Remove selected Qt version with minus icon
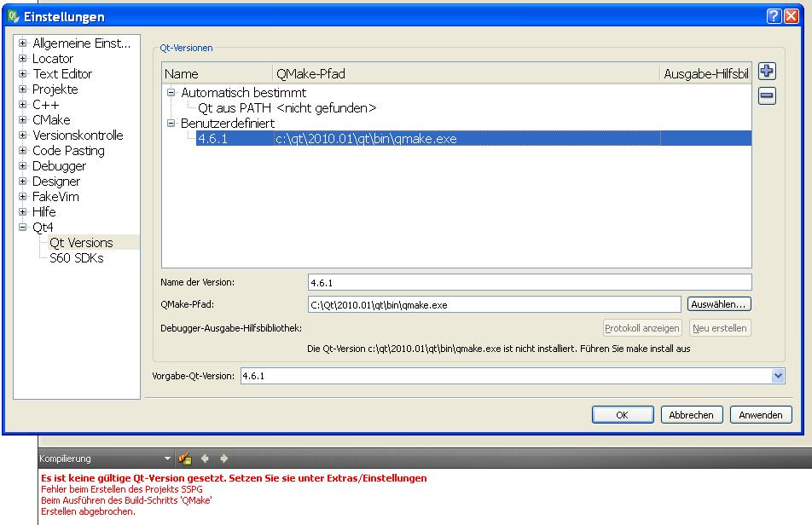Image resolution: width=812 pixels, height=525 pixels. pyautogui.click(x=767, y=95)
